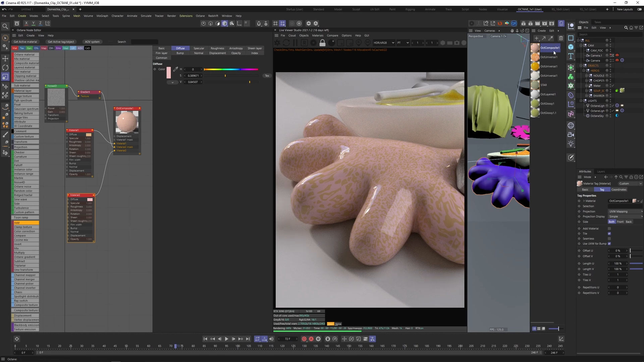Click the Get Active material button

[25, 42]
